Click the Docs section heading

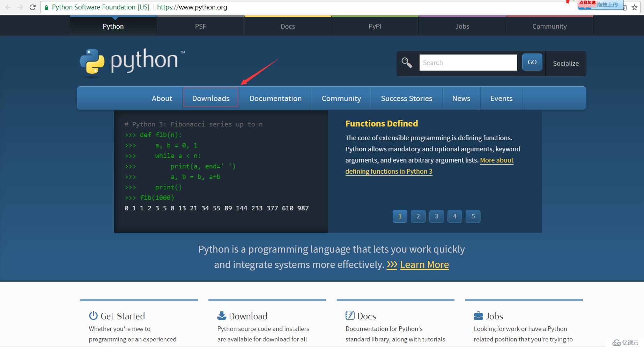(367, 316)
